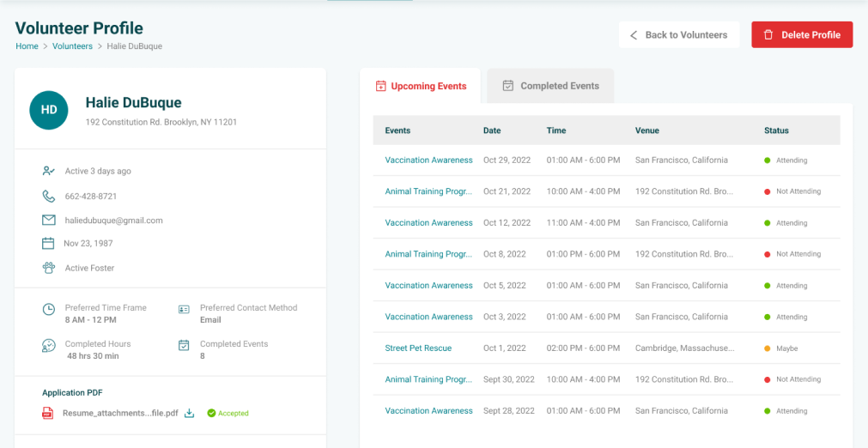The height and width of the screenshot is (448, 868).
Task: Click the phone icon beside 662-428-8721
Action: coord(49,197)
